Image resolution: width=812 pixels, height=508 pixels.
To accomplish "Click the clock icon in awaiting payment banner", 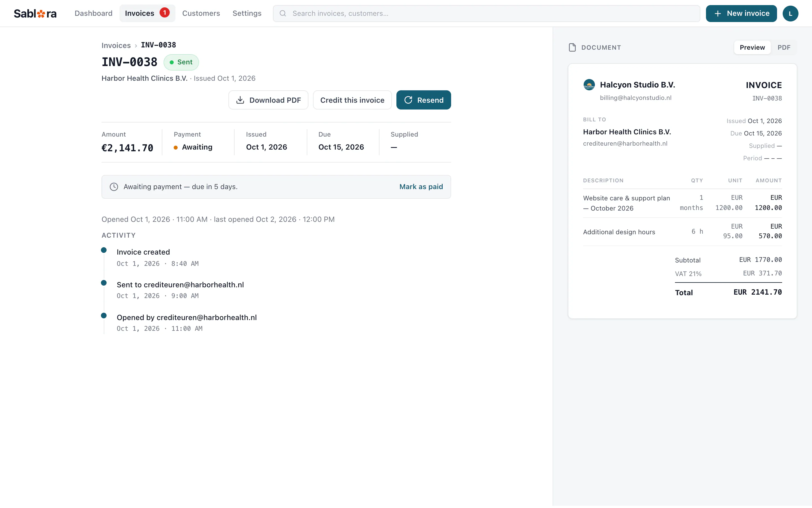I will 114,187.
